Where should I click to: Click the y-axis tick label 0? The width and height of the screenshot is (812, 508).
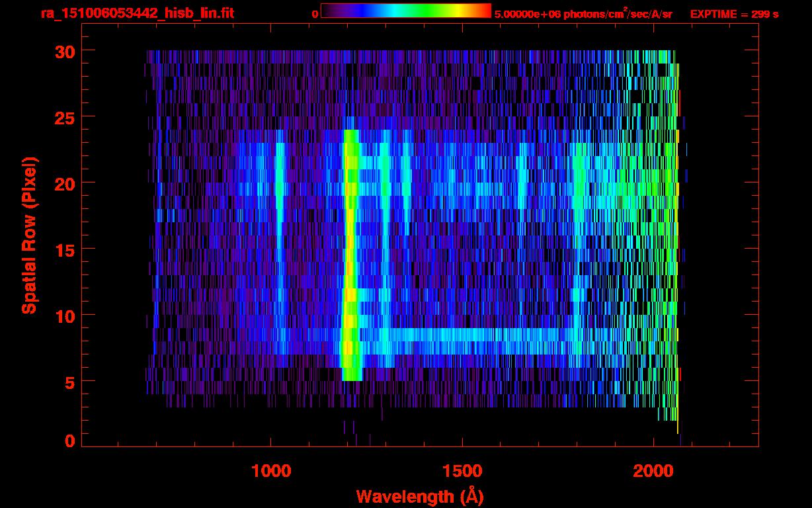[x=70, y=441]
